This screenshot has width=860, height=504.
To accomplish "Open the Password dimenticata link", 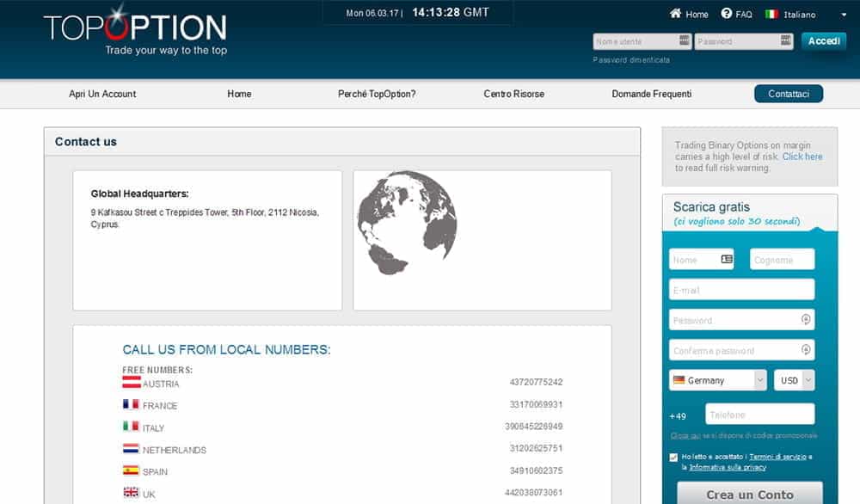I will coord(631,60).
